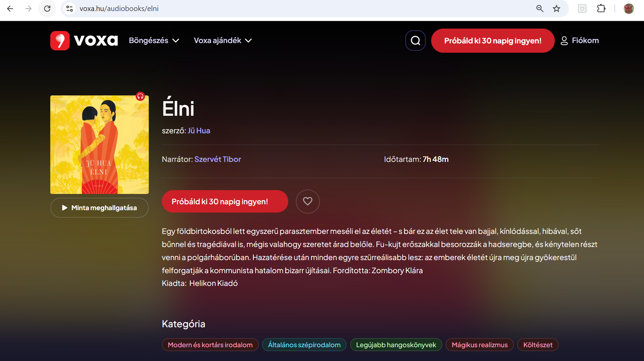Expand the Voxa ajándék dropdown
The height and width of the screenshot is (361, 644).
click(x=223, y=41)
